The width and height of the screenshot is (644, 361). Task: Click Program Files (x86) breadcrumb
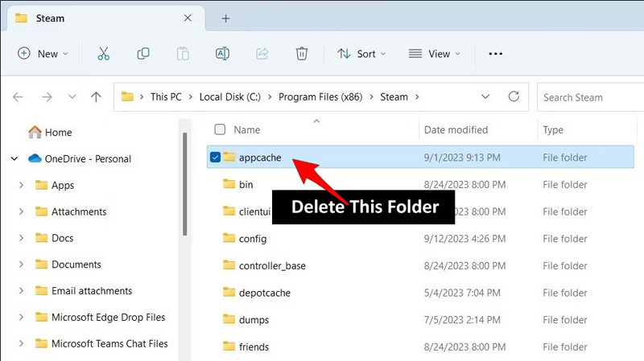320,96
